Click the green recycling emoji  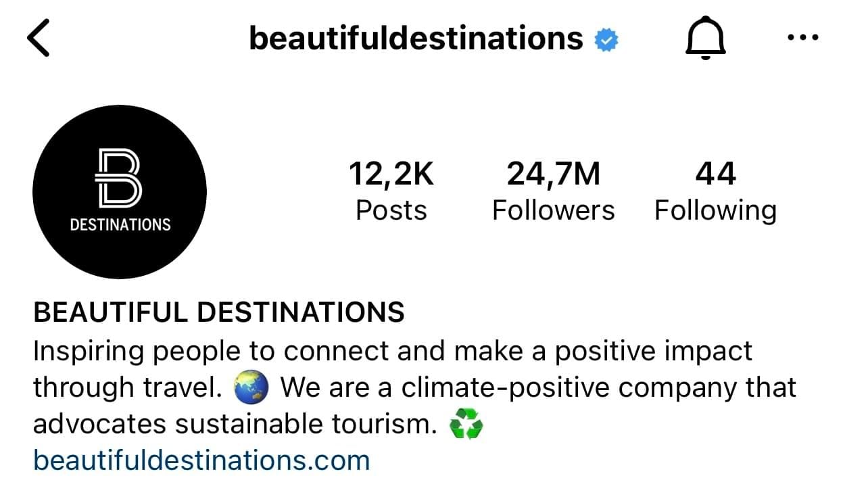click(466, 425)
